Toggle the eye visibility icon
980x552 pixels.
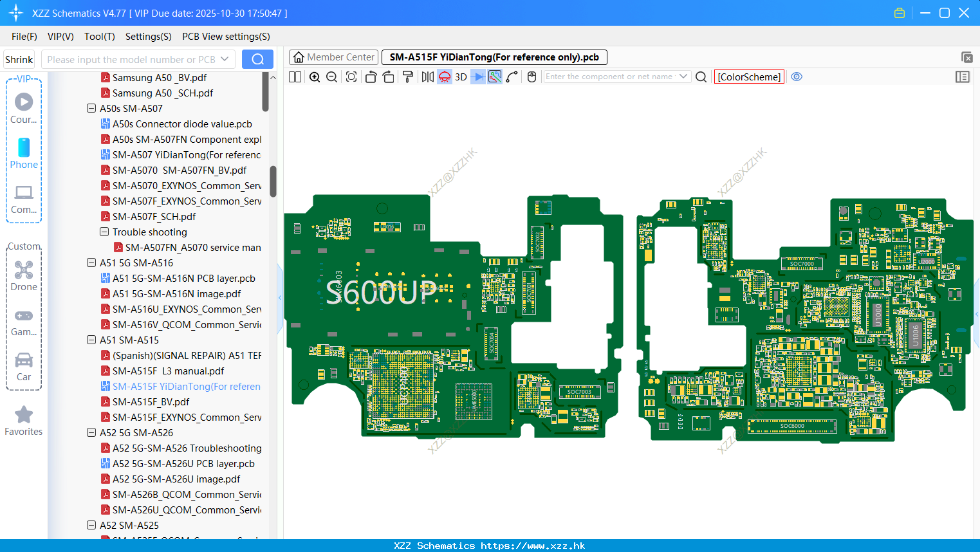click(x=797, y=77)
